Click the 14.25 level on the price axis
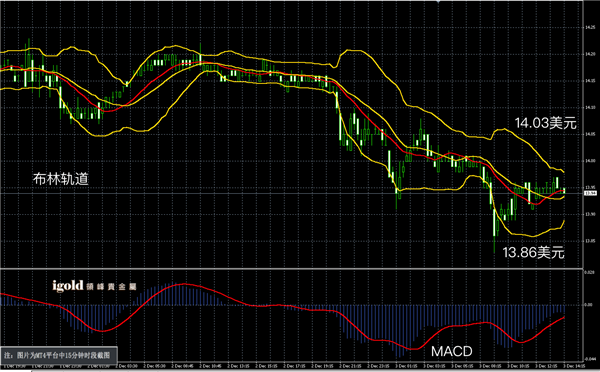Image resolution: width=600 pixels, height=372 pixels. click(x=590, y=28)
